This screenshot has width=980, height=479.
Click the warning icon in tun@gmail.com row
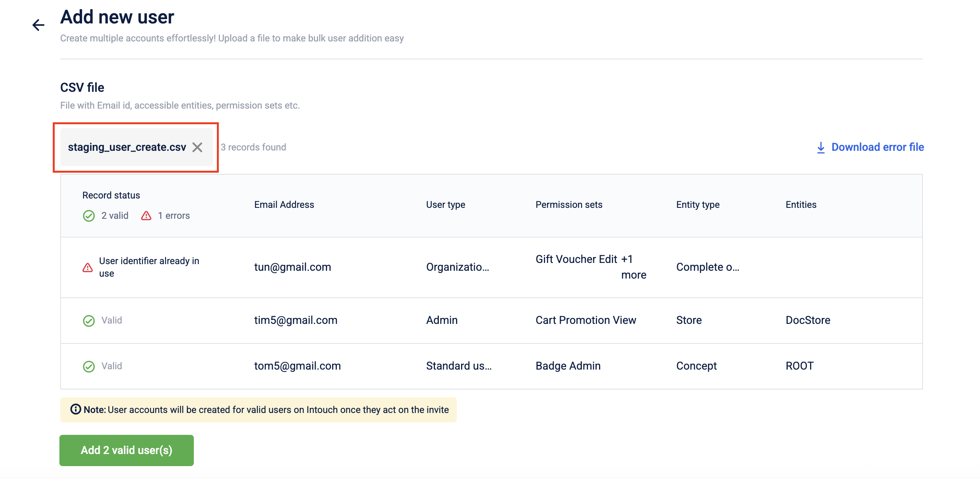[88, 268]
